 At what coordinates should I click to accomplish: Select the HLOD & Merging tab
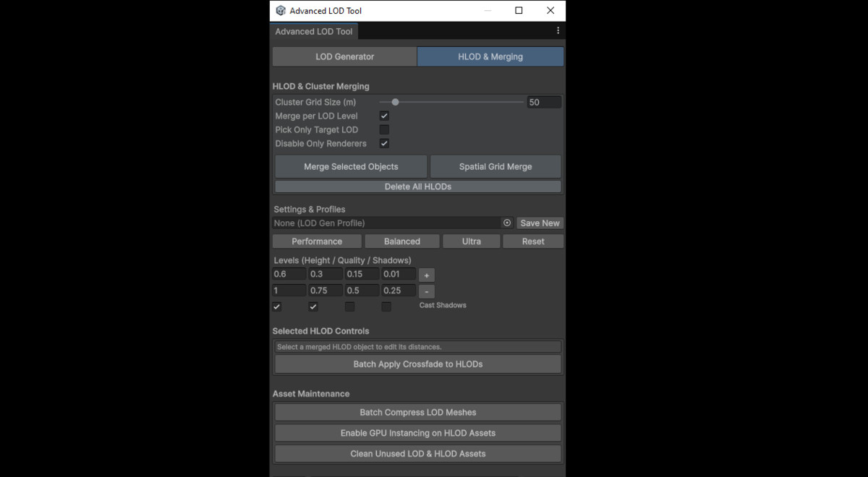click(x=490, y=56)
